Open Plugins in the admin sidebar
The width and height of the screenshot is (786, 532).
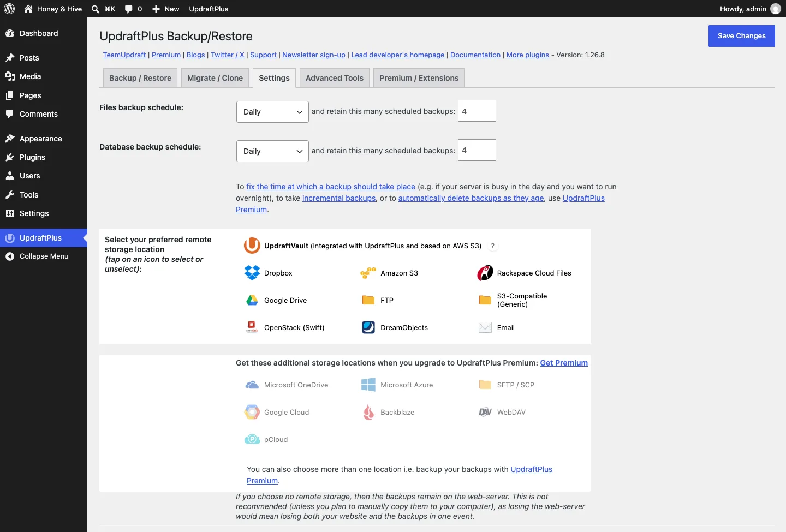pyautogui.click(x=44, y=157)
